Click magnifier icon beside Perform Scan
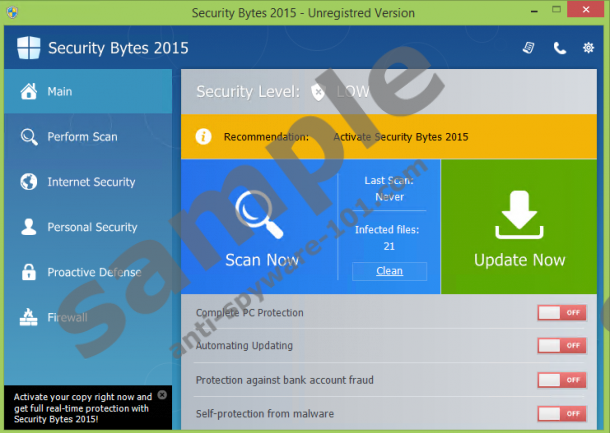The height and width of the screenshot is (433, 610). 29,137
